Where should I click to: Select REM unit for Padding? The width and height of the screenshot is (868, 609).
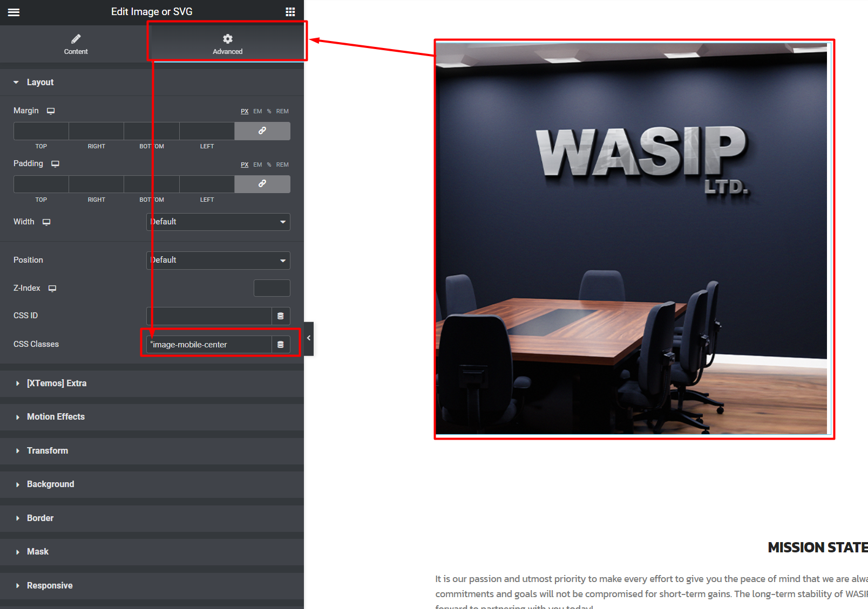click(282, 165)
